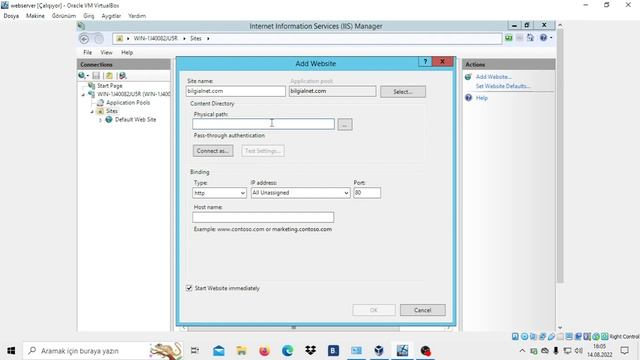Click the back arrow in IIS Manager
Screen dimensions: 640x360
pyautogui.click(x=84, y=39)
